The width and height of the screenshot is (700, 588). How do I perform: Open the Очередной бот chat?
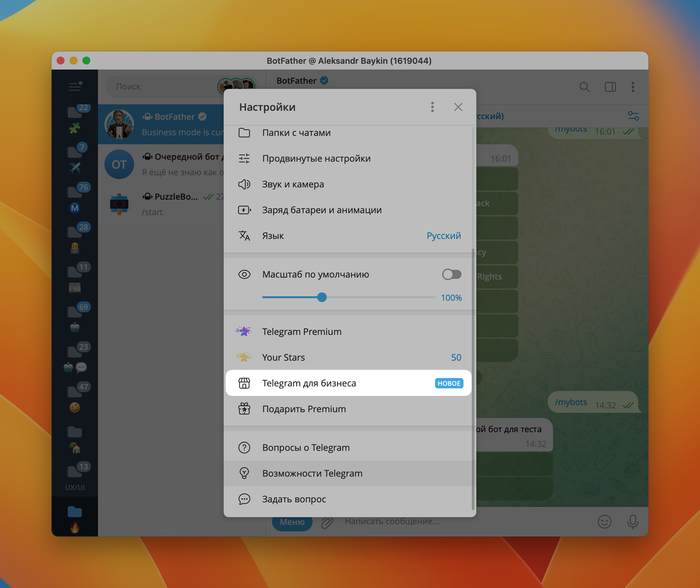[x=161, y=164]
